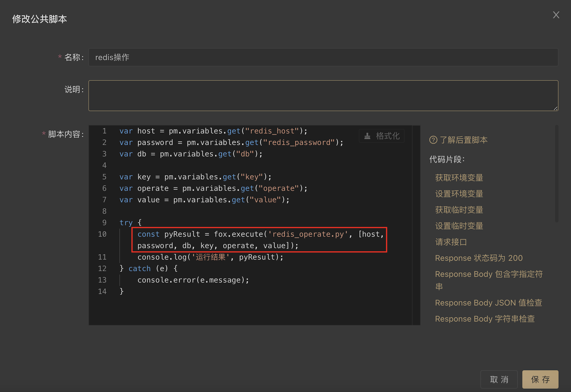The image size is (571, 392).
Task: Click the 名称 input containing redis操作
Action: coord(323,57)
